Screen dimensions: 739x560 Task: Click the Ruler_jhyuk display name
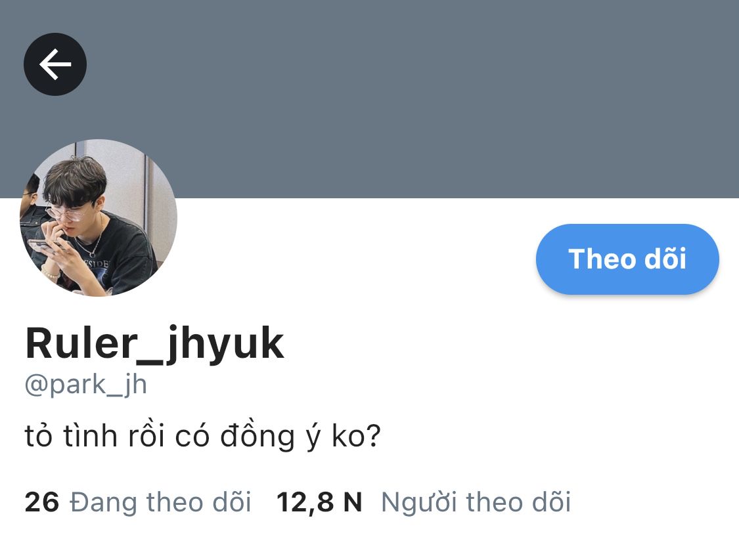(x=154, y=344)
